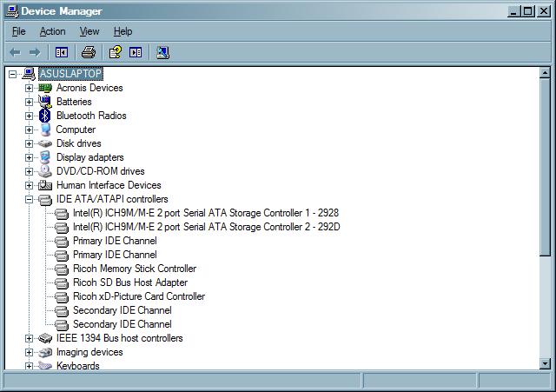
Task: Open Properties from the toolbar icon
Action: (116, 52)
